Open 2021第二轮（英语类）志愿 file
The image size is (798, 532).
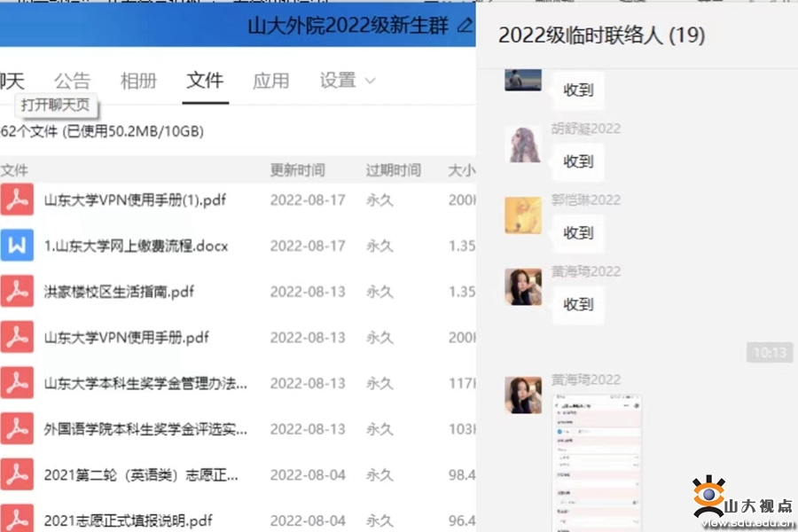[x=141, y=475]
